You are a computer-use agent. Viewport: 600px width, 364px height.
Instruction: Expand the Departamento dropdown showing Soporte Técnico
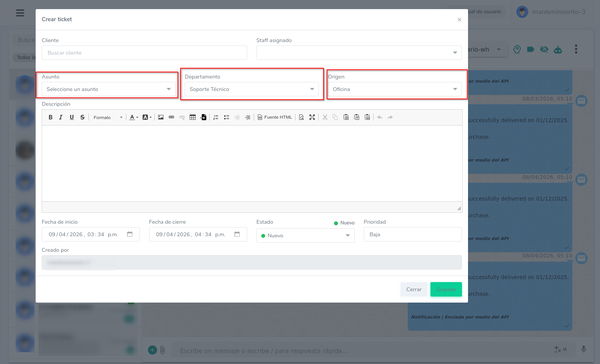click(x=251, y=89)
